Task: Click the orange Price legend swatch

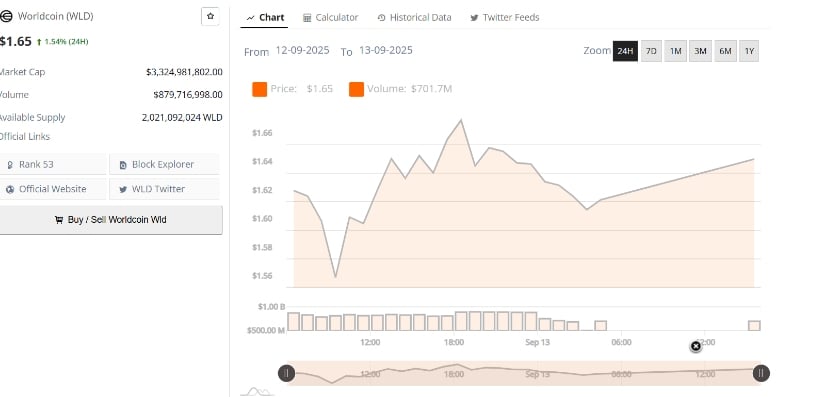Action: click(259, 89)
